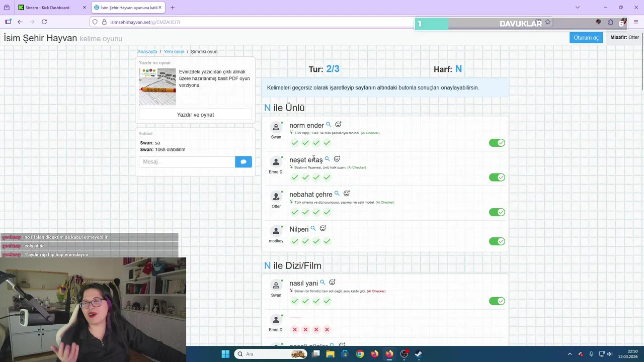
Task: Open the printable PDF game thumbnail
Action: point(157,86)
